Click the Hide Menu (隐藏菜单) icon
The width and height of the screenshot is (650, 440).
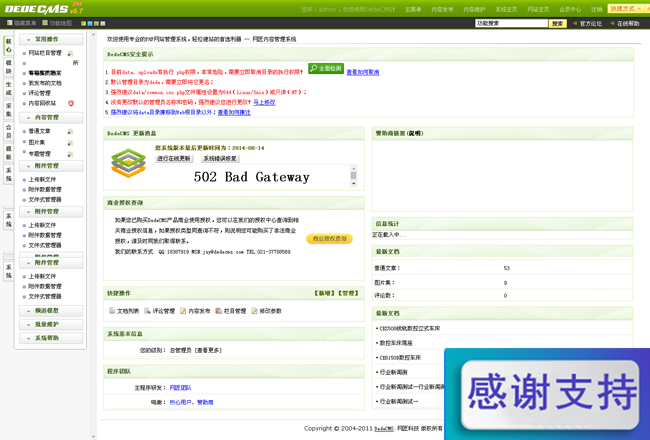pyautogui.click(x=10, y=23)
